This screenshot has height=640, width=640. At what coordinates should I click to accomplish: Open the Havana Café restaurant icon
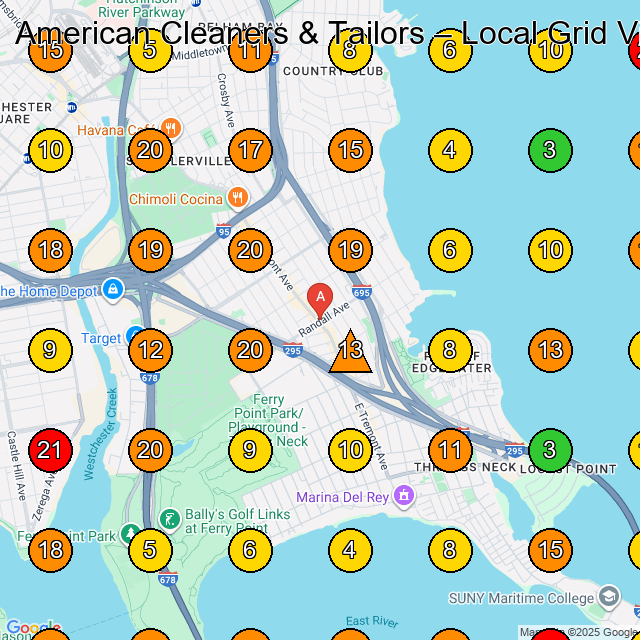click(171, 128)
